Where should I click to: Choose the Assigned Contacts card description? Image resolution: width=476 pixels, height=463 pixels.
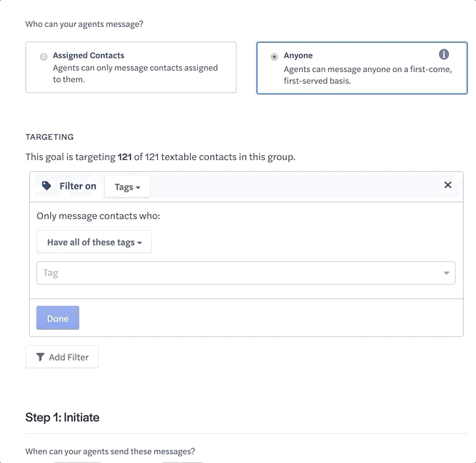coord(135,74)
